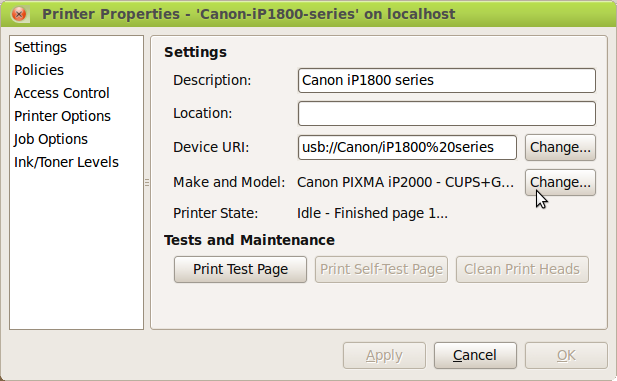617x381 pixels.
Task: Click the Printer Properties window title text
Action: [x=249, y=14]
